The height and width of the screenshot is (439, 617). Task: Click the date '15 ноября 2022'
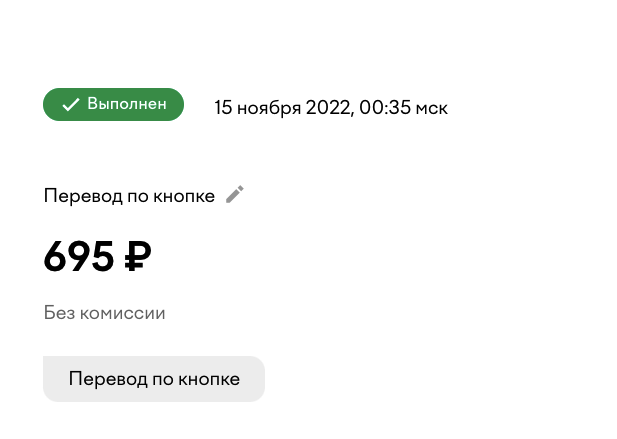pos(282,108)
